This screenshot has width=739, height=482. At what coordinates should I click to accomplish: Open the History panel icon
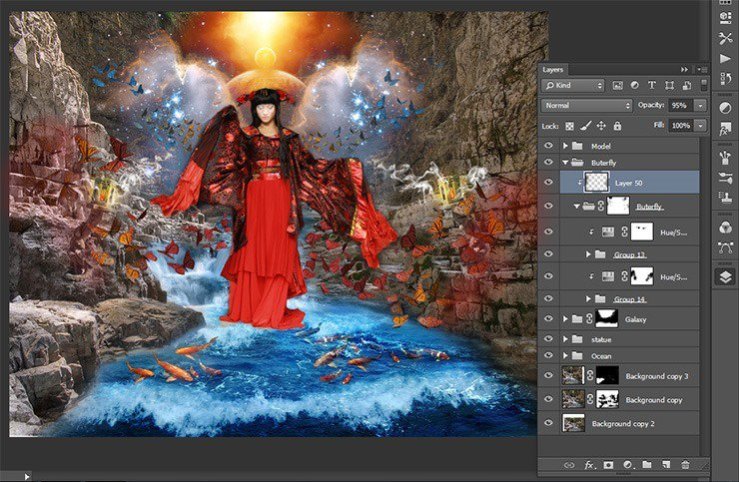click(x=725, y=78)
